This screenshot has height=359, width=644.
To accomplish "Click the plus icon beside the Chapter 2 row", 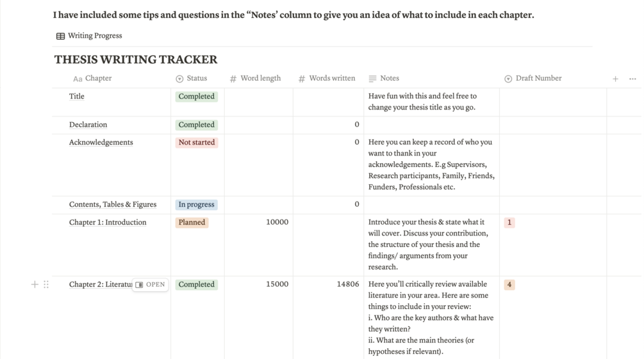I will pos(35,284).
